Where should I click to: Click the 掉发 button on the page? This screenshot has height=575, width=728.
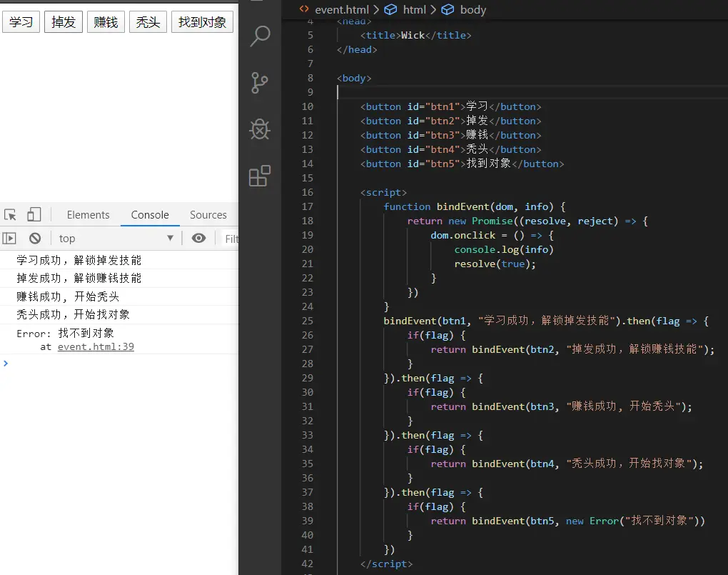pyautogui.click(x=64, y=22)
